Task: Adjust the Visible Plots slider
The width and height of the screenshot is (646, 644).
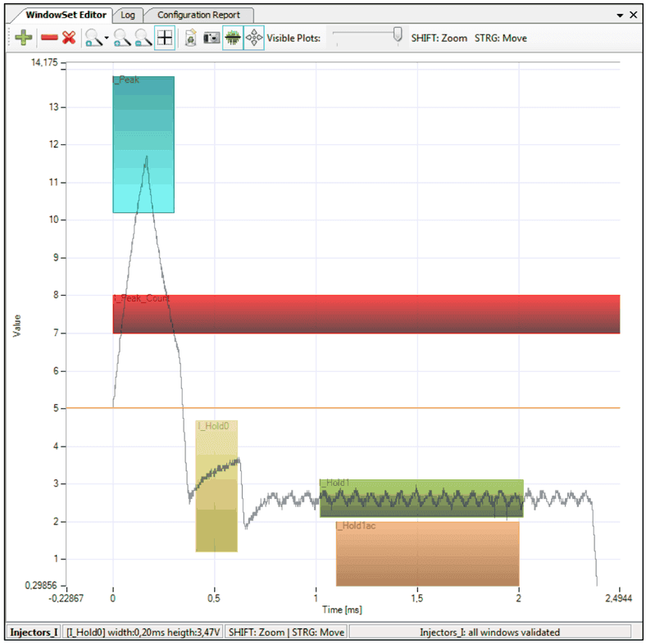Action: (x=397, y=34)
